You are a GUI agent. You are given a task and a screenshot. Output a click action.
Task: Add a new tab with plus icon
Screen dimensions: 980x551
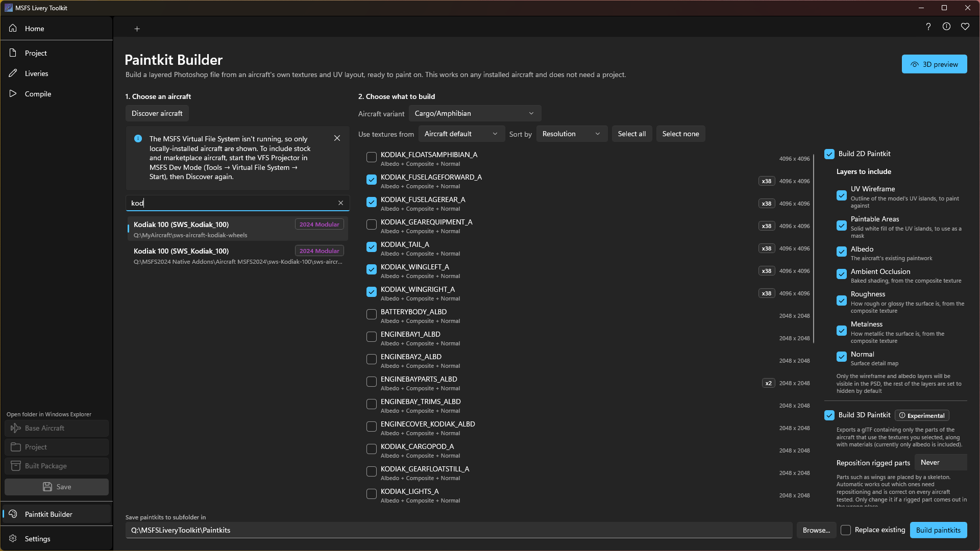point(137,29)
